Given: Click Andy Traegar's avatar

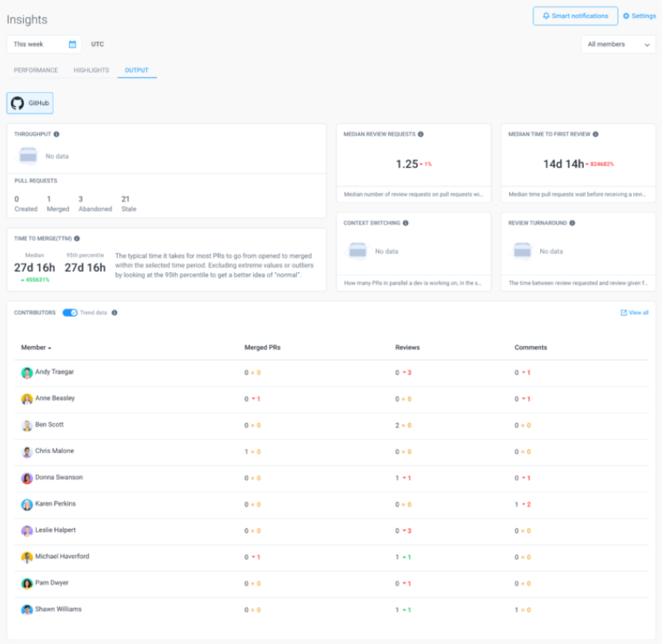Looking at the screenshot, I should coord(27,373).
